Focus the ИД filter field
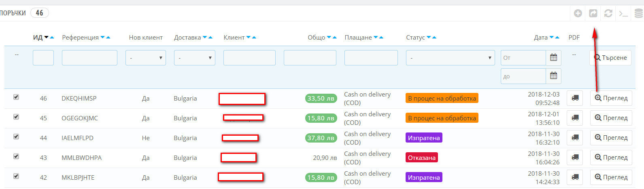644x189 pixels. [43, 58]
